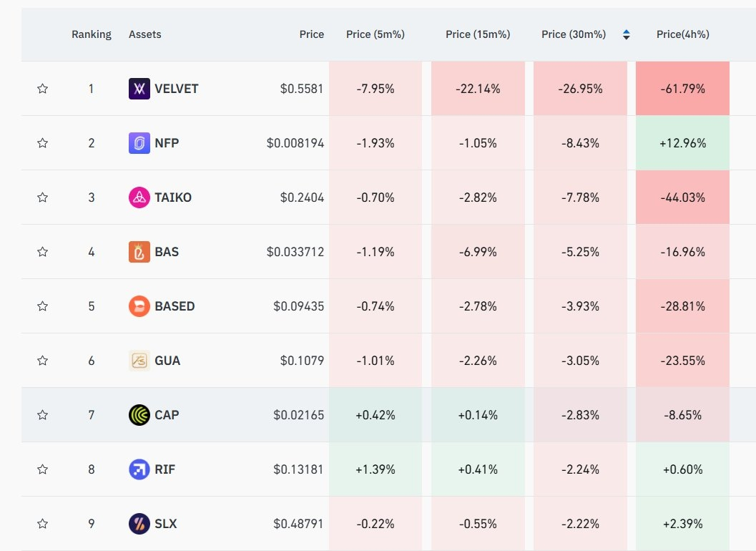Click SLX's 4h change +2.39%
756x551 pixels.
[683, 524]
